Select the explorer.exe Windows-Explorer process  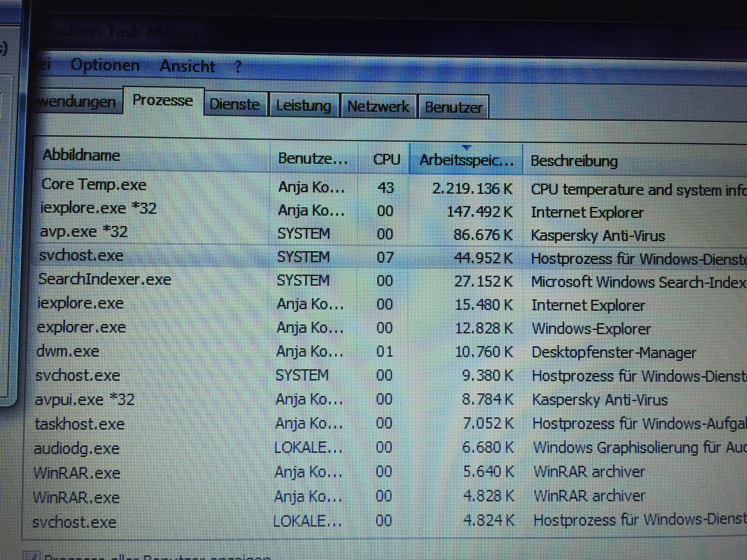[81, 327]
